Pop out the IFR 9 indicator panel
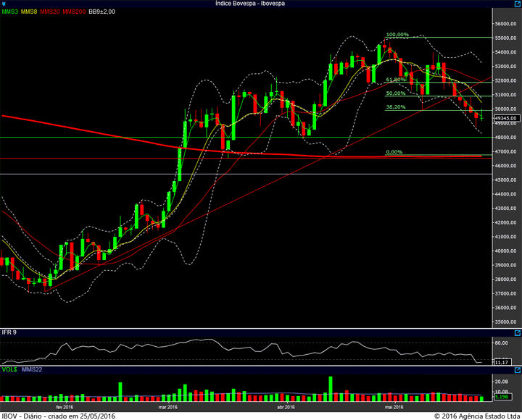The image size is (522, 420). click(x=518, y=332)
